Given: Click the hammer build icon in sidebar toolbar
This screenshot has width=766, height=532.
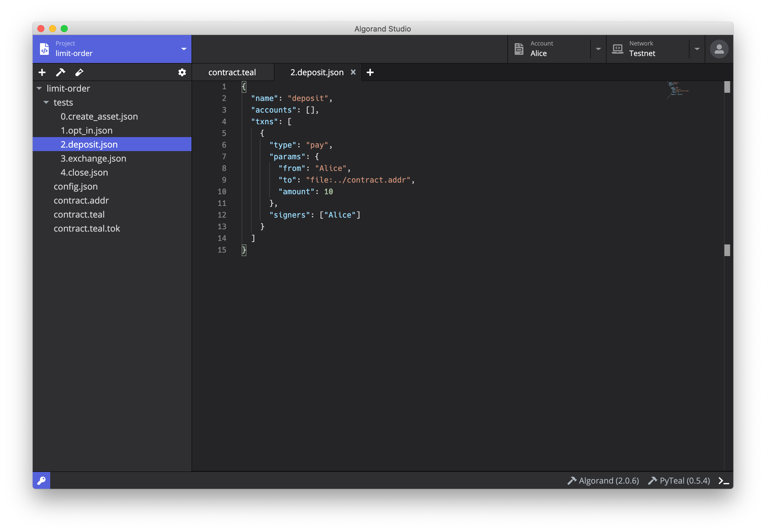Looking at the screenshot, I should coord(60,72).
